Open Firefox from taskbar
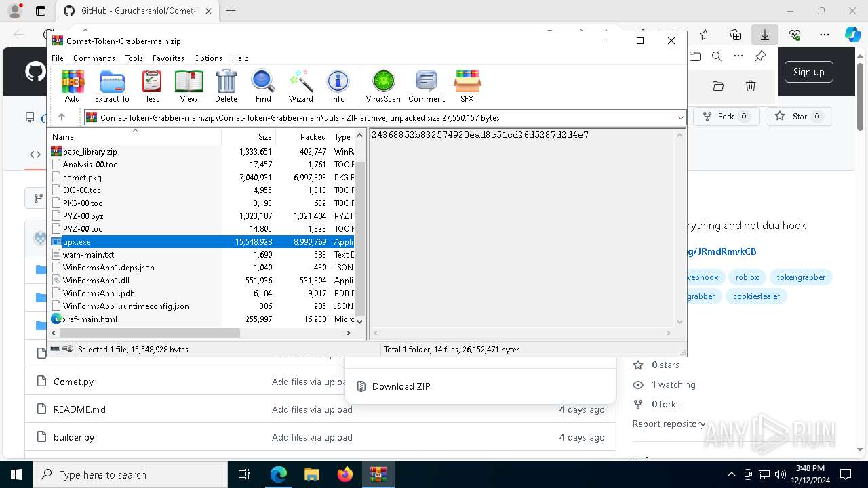868x488 pixels. point(345,474)
